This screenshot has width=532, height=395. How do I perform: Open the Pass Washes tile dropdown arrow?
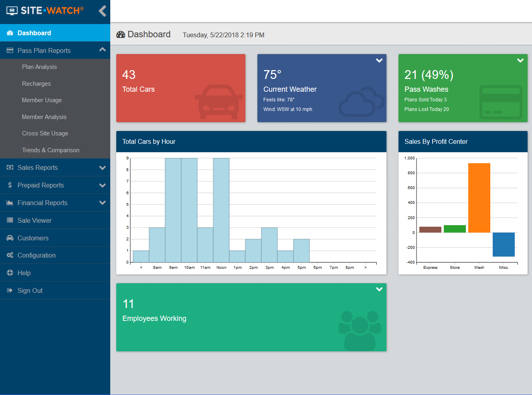[520, 60]
